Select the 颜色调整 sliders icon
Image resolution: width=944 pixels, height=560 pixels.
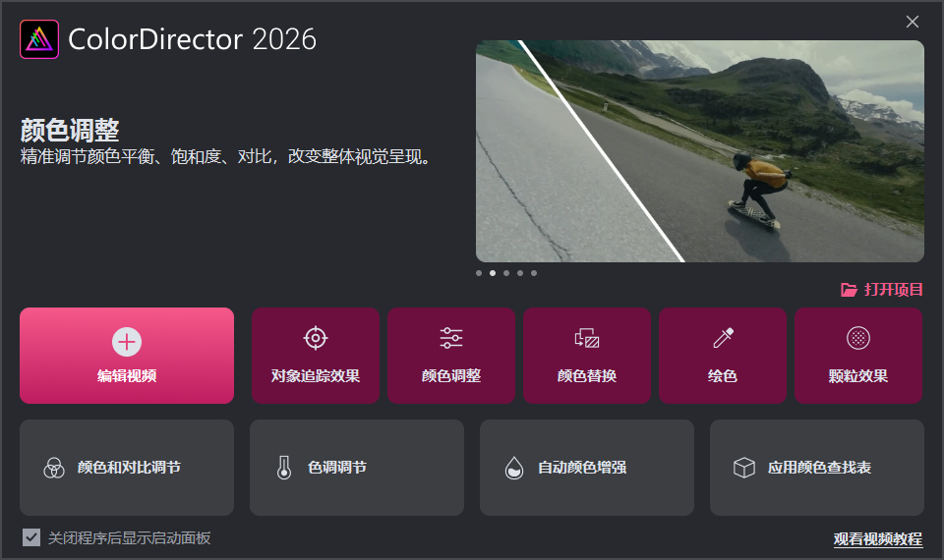(451, 338)
